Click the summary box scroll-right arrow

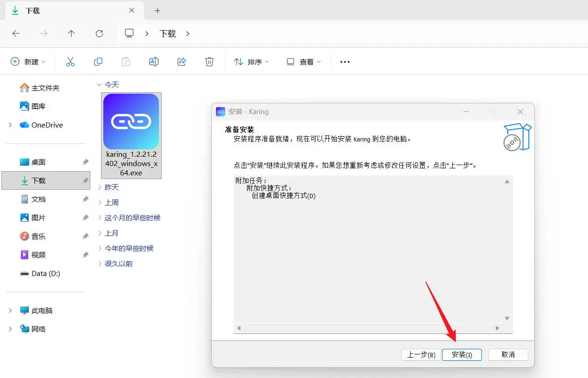click(497, 328)
